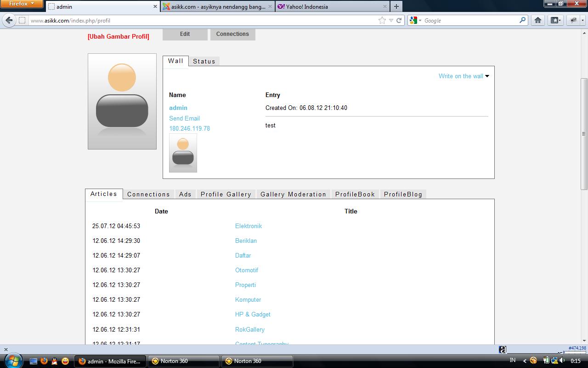Open the bookmarks menu toolbar icon
The height and width of the screenshot is (368, 588).
pos(555,20)
